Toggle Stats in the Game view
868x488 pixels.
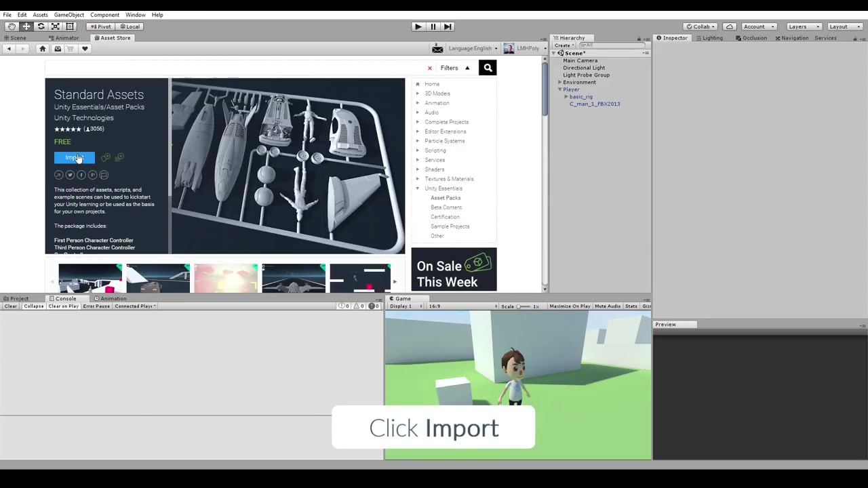[631, 306]
